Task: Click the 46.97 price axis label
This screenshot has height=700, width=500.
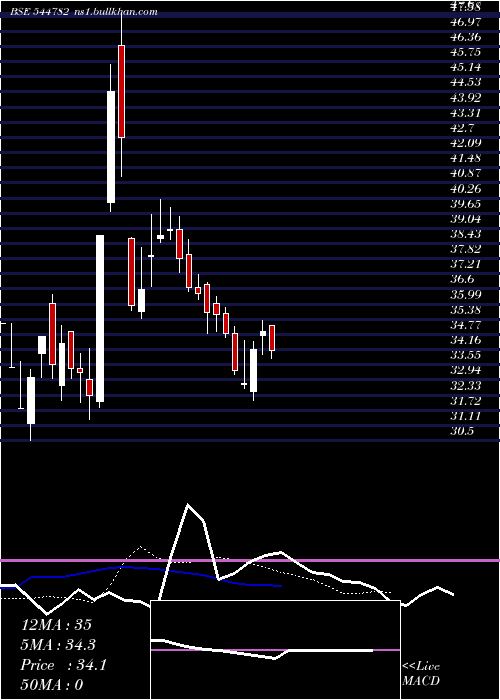Action: (466, 22)
